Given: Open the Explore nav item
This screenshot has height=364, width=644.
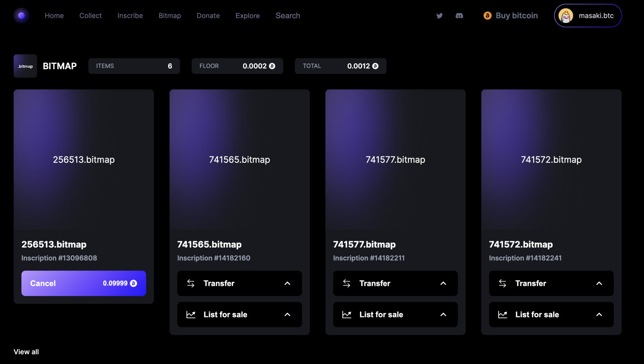Looking at the screenshot, I should 248,15.
